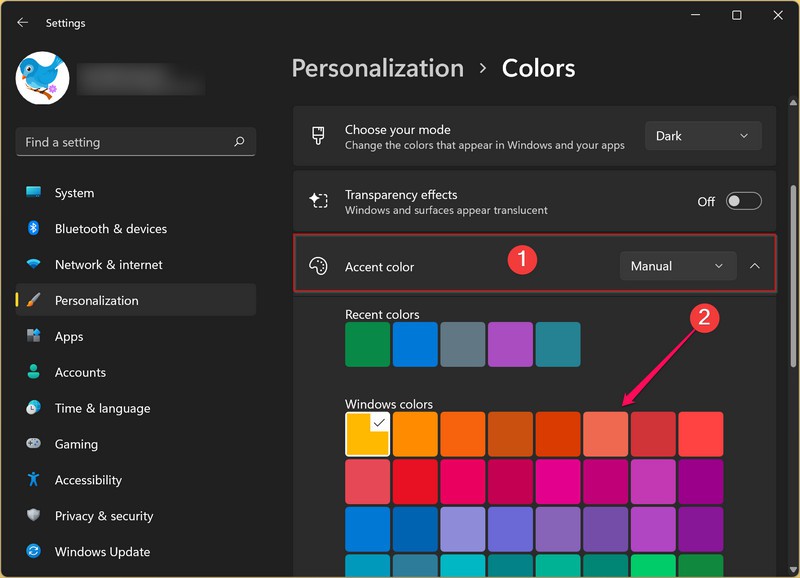800x578 pixels.
Task: Click the Recent colors label
Action: [x=382, y=314]
